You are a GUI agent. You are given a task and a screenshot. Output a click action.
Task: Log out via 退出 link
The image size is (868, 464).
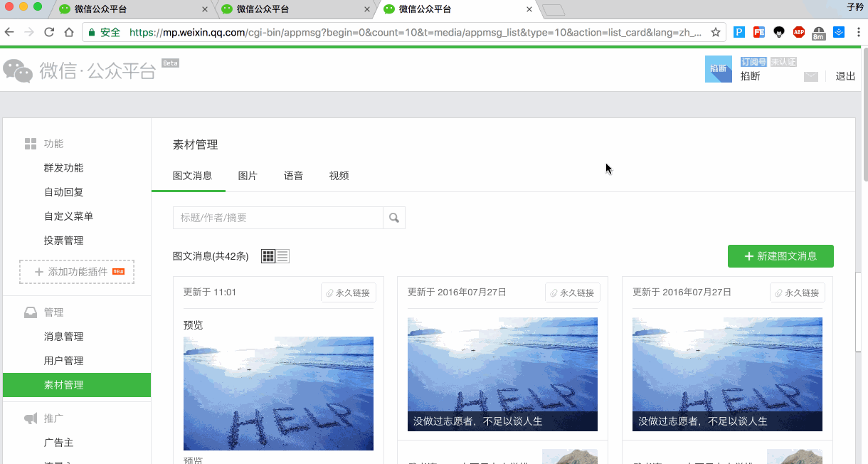point(845,76)
